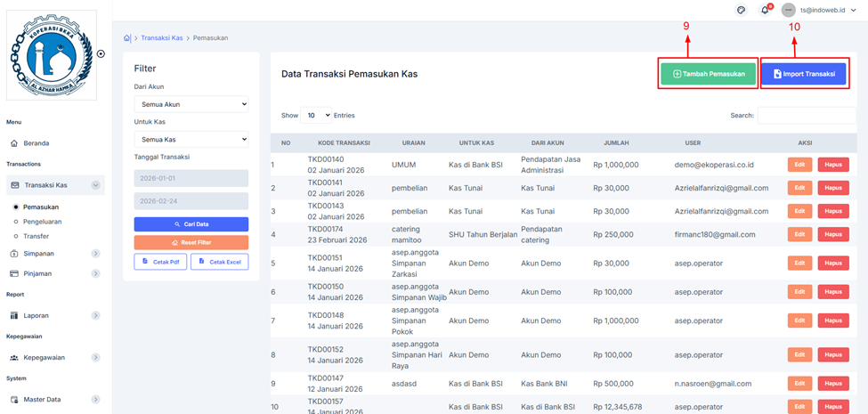Click the theme palette icon in header
The height and width of the screenshot is (414, 868).
tap(741, 10)
